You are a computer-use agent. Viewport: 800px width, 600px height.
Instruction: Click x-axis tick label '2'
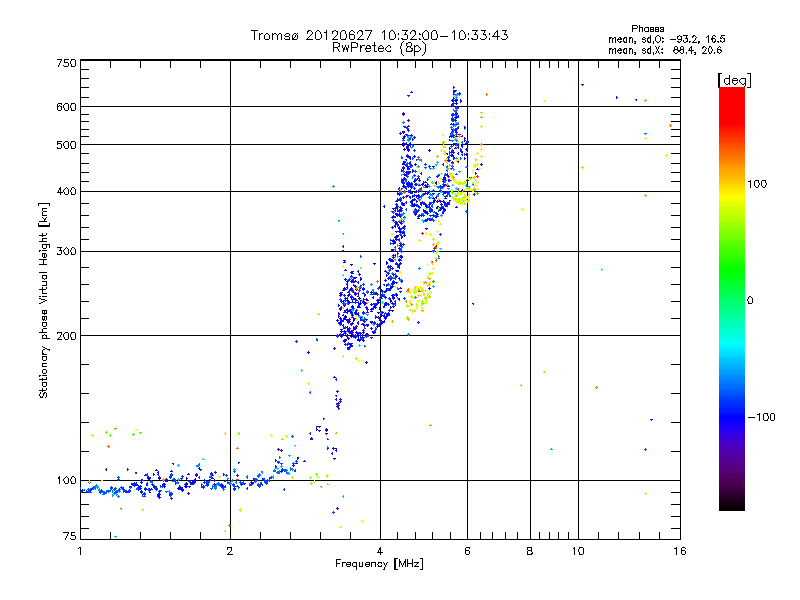(230, 551)
